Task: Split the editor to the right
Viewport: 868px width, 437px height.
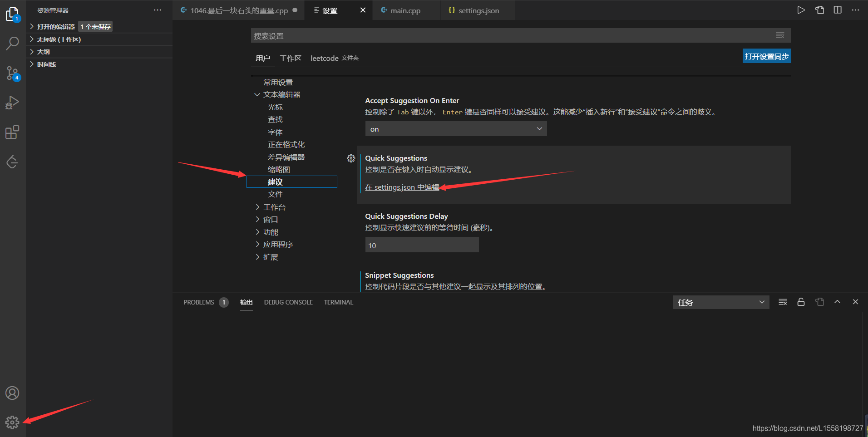Action: click(838, 10)
